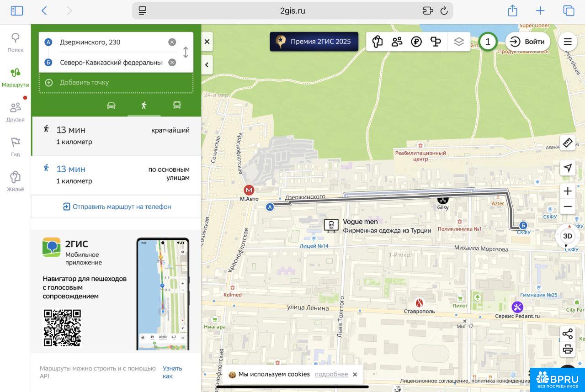Open Safari page menu icon in address bar
This screenshot has height=392, width=585.
[143, 11]
